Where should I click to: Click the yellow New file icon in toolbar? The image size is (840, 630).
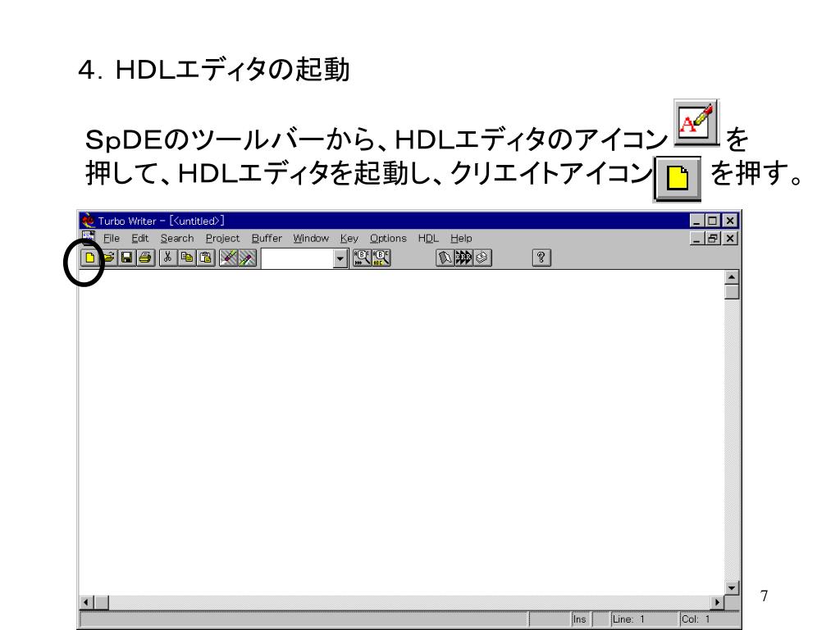point(89,258)
